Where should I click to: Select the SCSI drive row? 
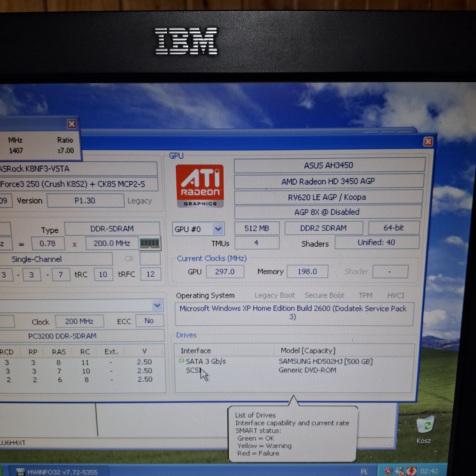tap(293, 370)
